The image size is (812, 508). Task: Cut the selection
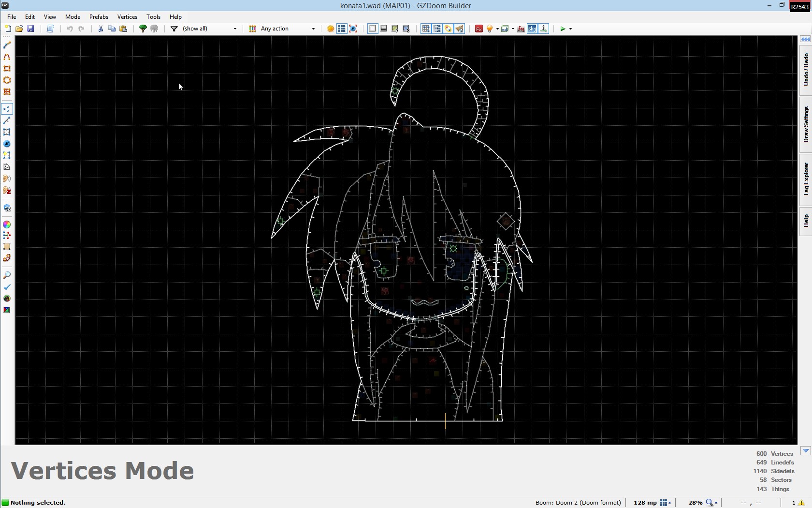tap(101, 29)
